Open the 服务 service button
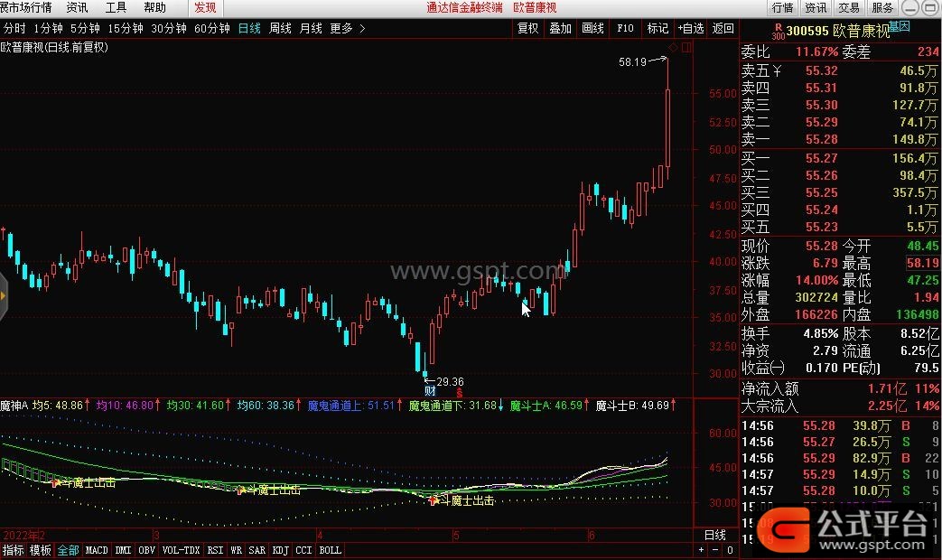This screenshot has width=942, height=560. pyautogui.click(x=881, y=8)
